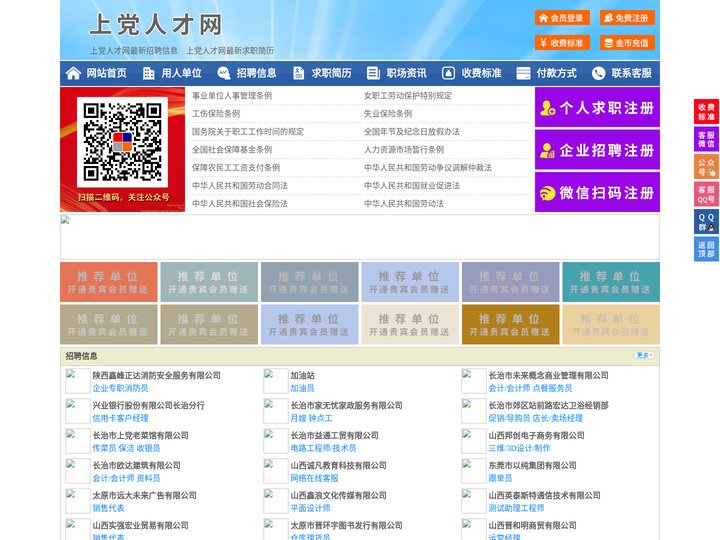720x540 pixels.
Task: Open the 工伤保险条例 link
Action: 216,113
